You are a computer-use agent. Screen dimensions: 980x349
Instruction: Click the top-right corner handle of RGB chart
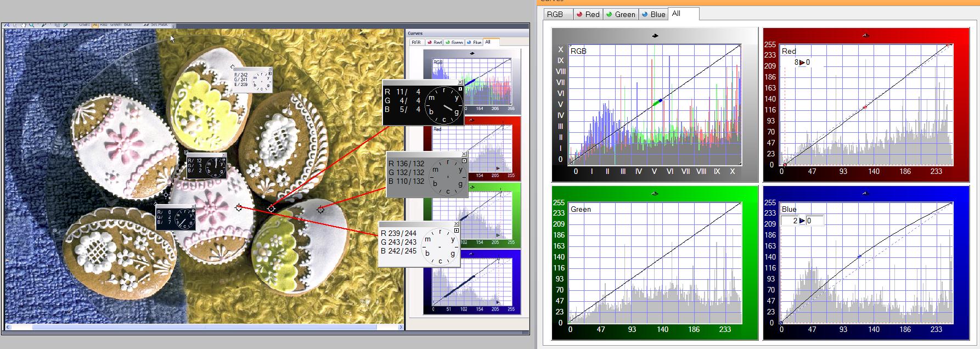[740, 46]
